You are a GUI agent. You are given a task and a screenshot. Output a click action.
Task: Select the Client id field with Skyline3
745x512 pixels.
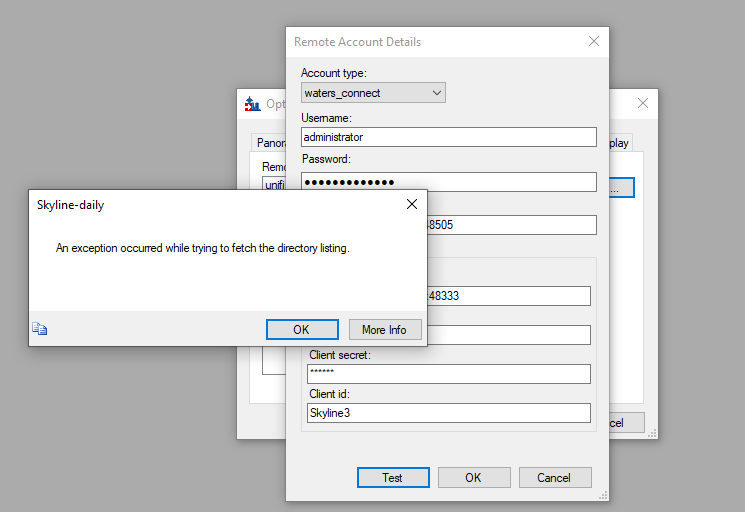coord(448,413)
